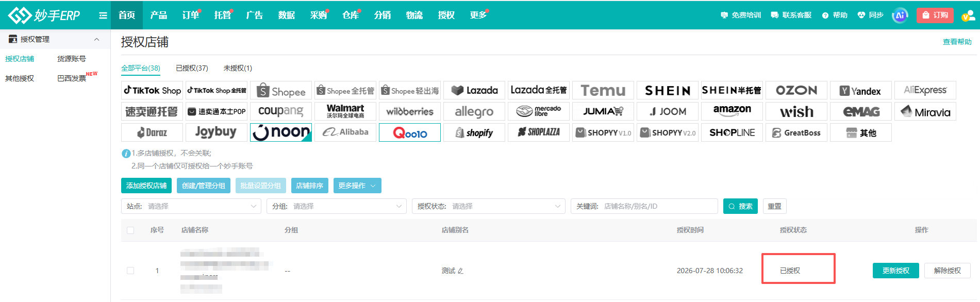Click the 搜索 button

click(x=740, y=206)
